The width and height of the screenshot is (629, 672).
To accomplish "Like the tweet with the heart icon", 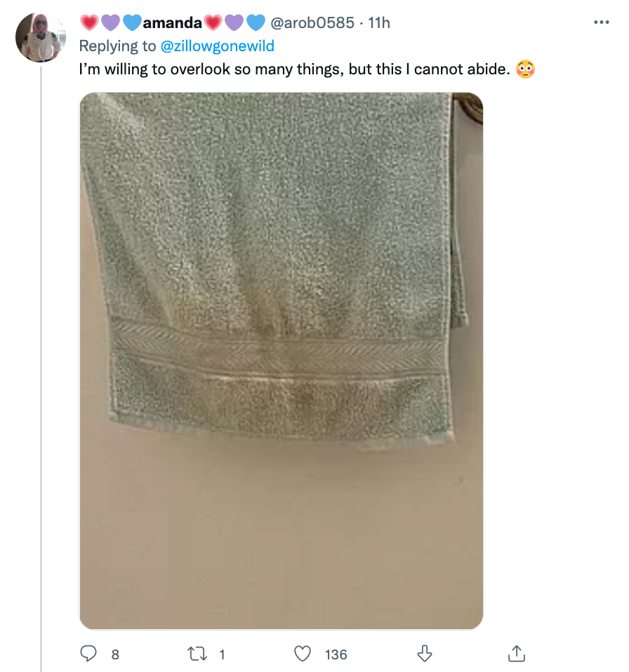I will click(303, 654).
